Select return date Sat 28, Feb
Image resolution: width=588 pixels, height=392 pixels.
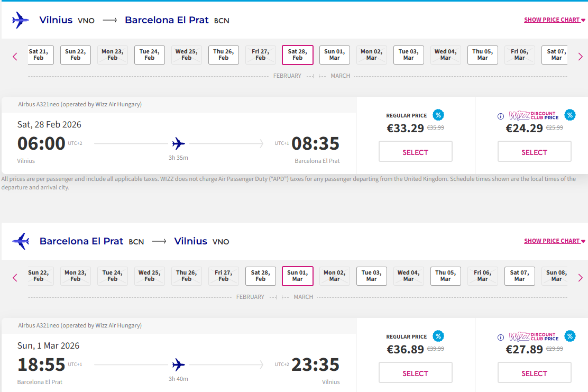(x=261, y=276)
